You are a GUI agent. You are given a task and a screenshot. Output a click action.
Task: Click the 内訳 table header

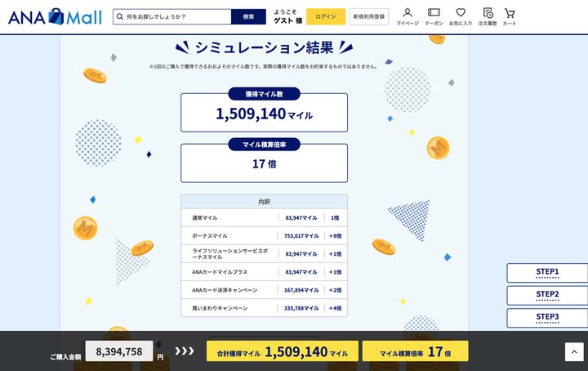tap(264, 202)
